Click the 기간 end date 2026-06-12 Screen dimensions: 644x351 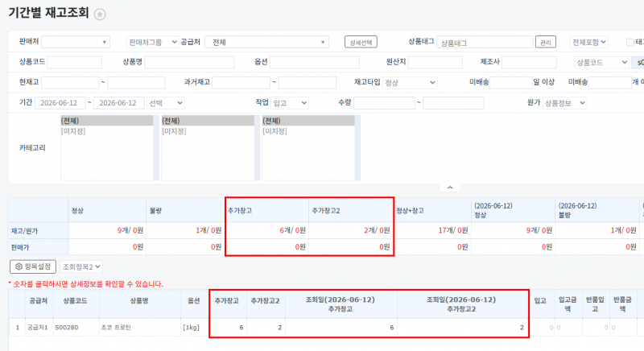119,102
